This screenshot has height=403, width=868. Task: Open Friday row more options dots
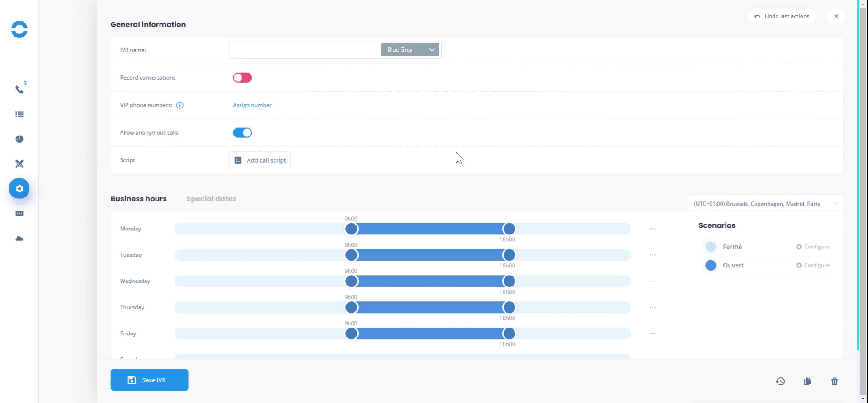(652, 334)
